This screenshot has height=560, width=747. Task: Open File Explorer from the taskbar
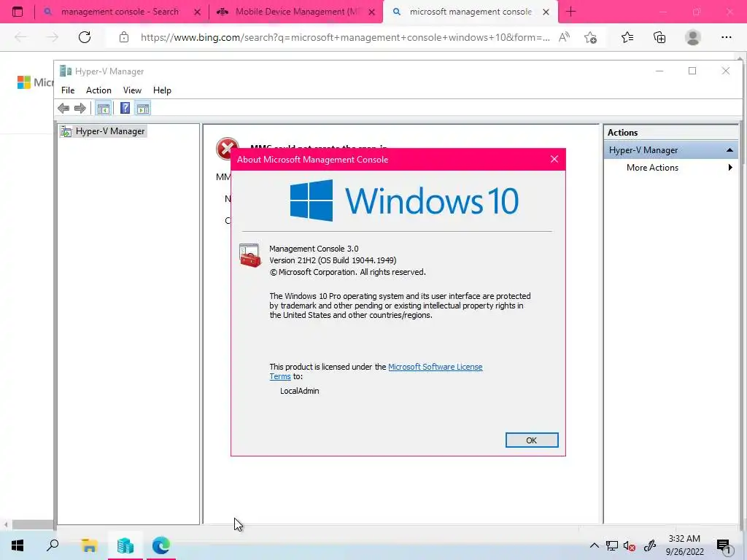[89, 545]
